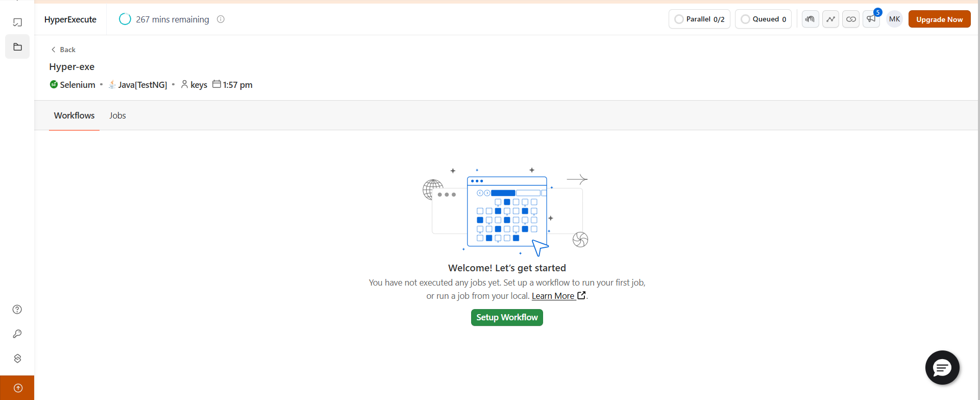The width and height of the screenshot is (980, 400).
Task: Select the Workflows tab
Action: pyautogui.click(x=74, y=115)
